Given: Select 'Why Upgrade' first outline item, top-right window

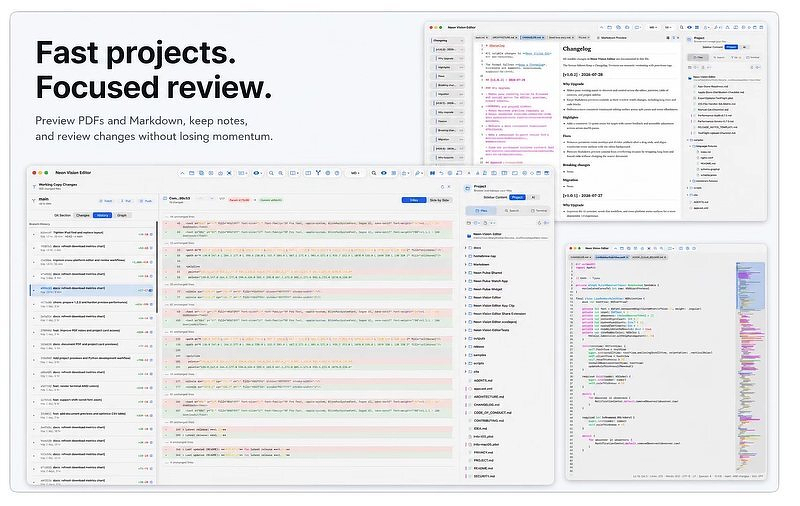Looking at the screenshot, I should tap(447, 59).
